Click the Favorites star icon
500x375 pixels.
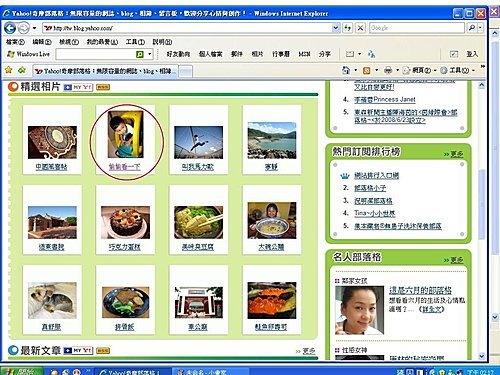(x=9, y=70)
